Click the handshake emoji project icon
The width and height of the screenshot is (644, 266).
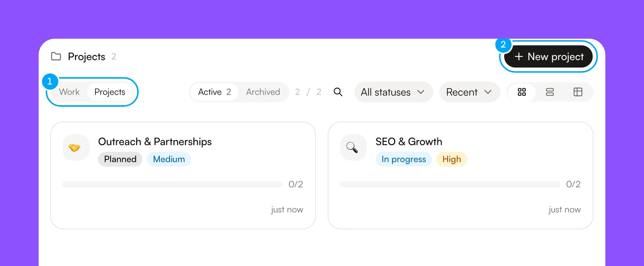click(x=76, y=148)
